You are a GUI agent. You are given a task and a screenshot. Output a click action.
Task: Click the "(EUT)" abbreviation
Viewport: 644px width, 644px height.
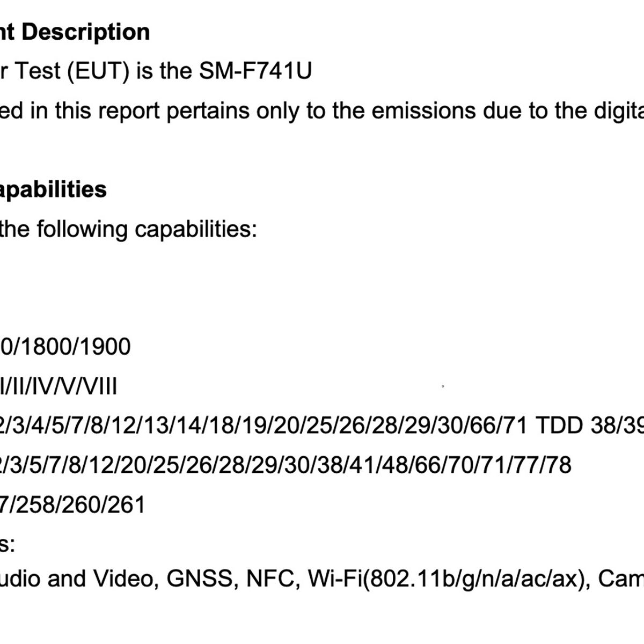pyautogui.click(x=98, y=71)
